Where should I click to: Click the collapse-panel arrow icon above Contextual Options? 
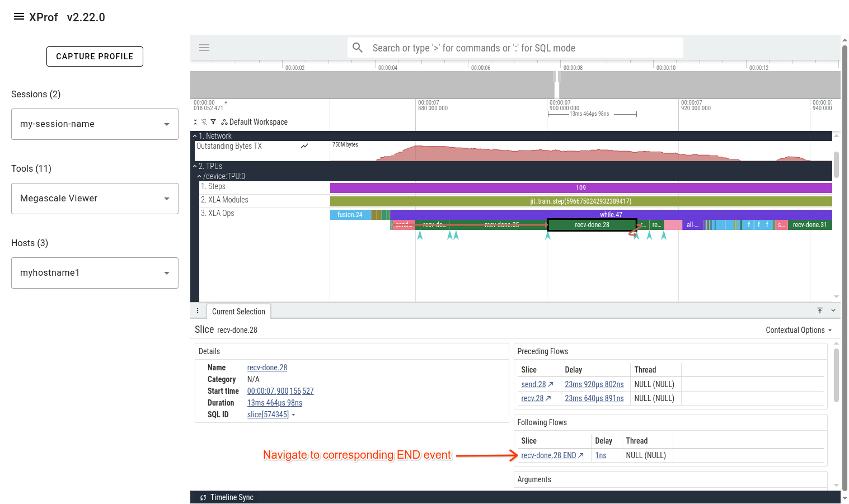coord(820,310)
